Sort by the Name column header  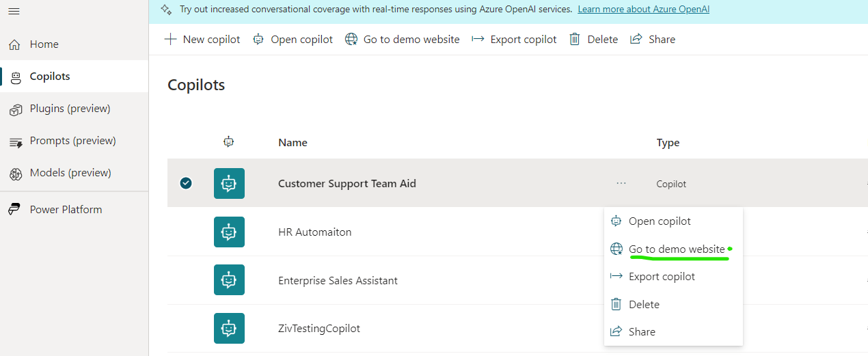(293, 143)
